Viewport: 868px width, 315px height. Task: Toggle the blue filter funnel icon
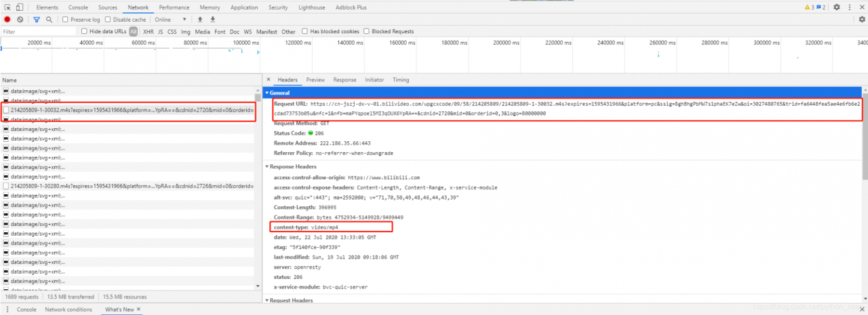click(37, 20)
